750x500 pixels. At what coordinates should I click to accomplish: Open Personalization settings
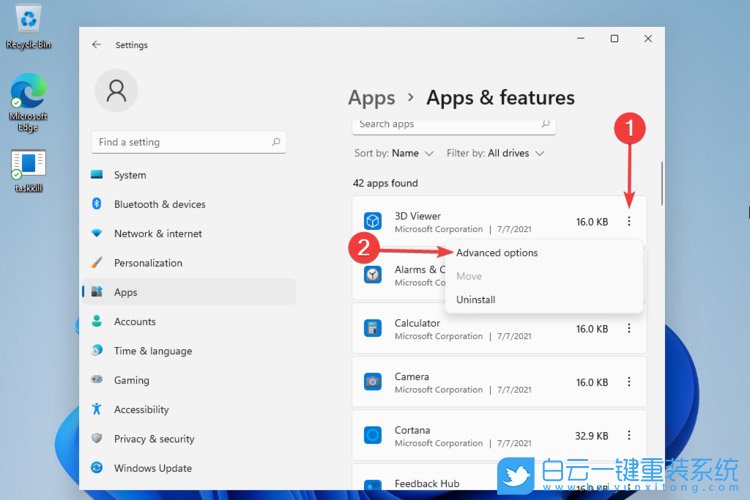[x=189, y=262]
